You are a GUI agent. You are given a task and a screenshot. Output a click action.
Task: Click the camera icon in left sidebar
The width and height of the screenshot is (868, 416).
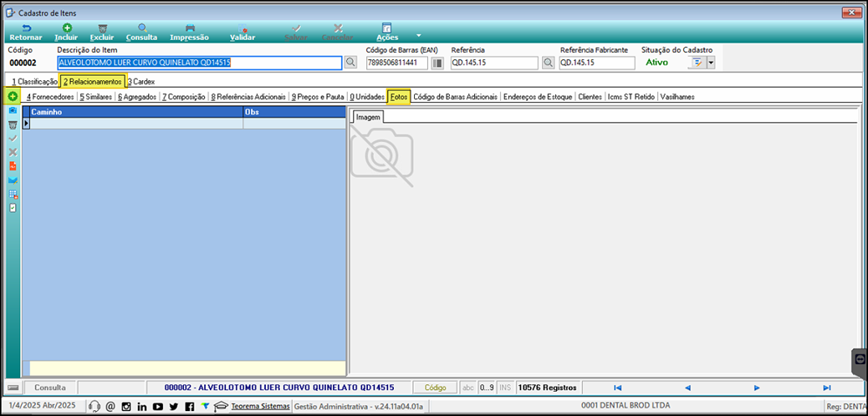click(x=13, y=110)
